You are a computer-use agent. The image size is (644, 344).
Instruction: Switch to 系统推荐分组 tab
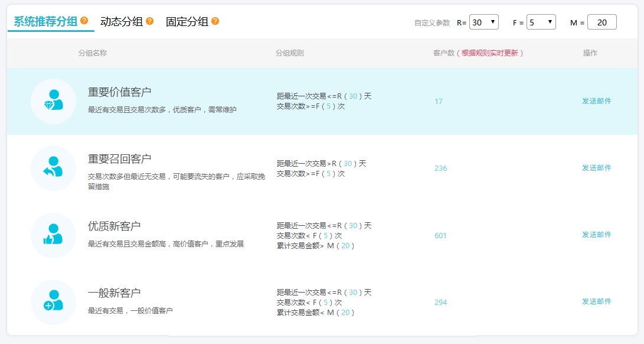click(x=45, y=21)
